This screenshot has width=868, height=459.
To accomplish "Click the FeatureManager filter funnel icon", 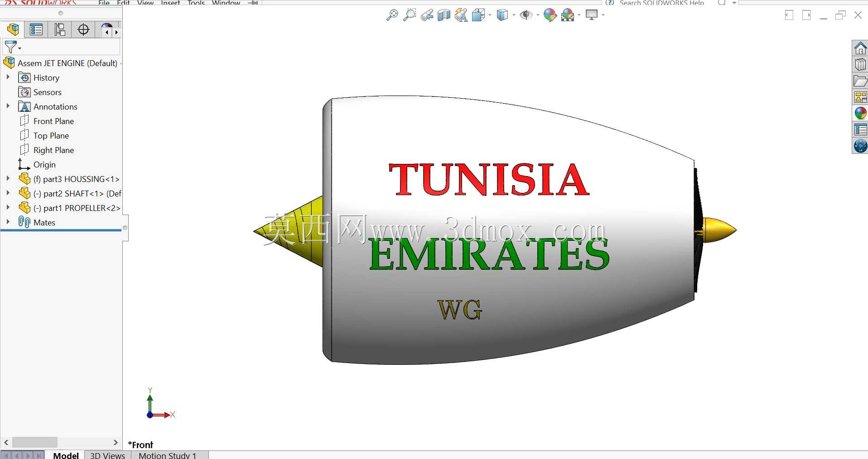I will pos(10,47).
